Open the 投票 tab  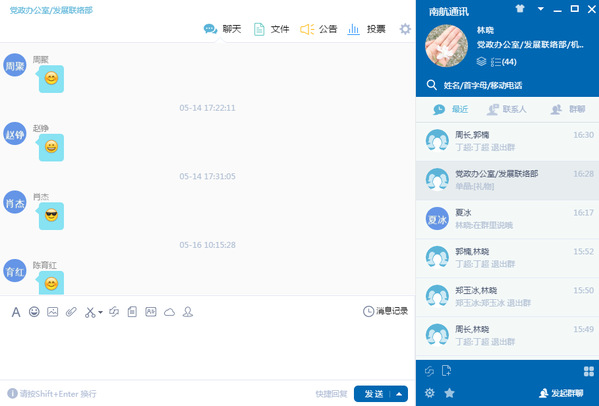366,29
